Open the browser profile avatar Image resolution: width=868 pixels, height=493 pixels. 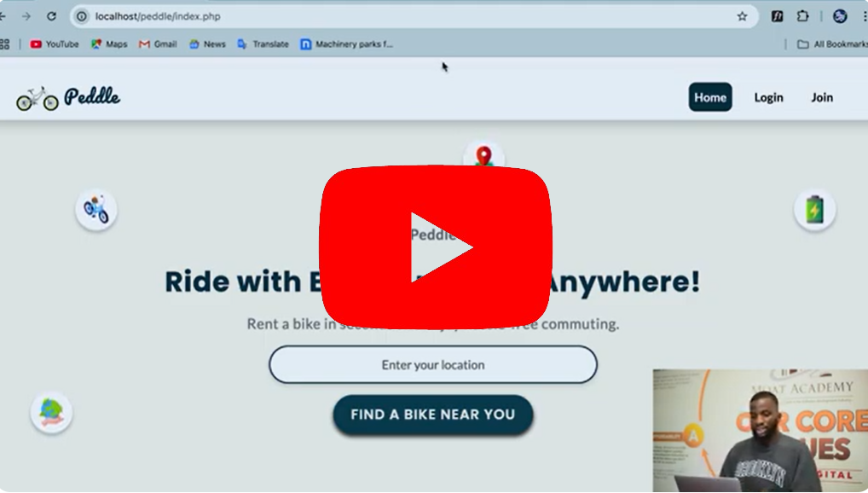pos(840,16)
